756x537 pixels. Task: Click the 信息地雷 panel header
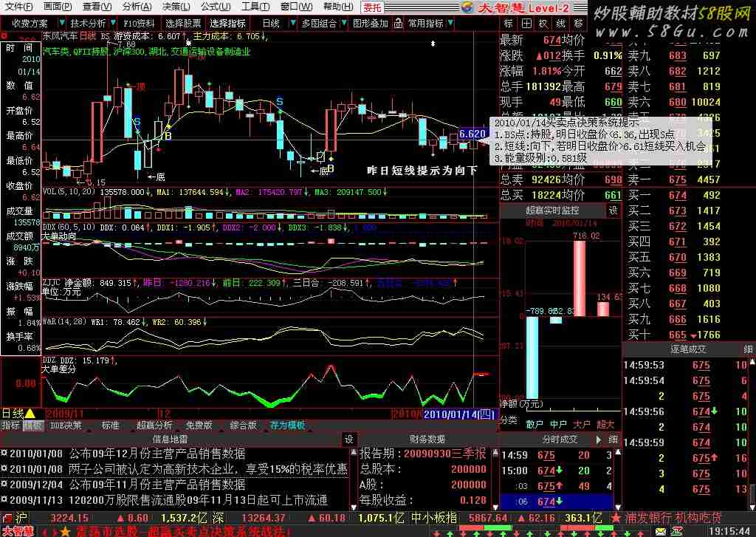point(170,439)
